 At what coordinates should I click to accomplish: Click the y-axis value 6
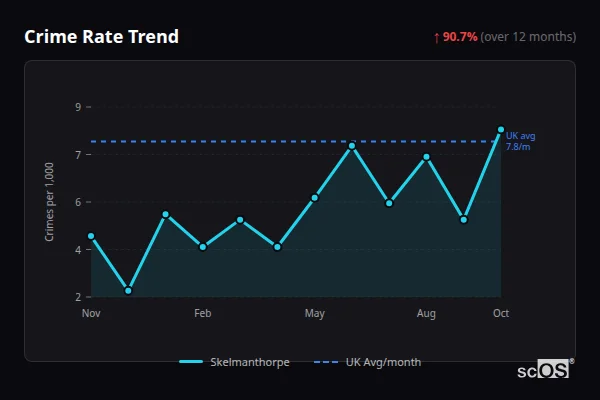pos(78,202)
